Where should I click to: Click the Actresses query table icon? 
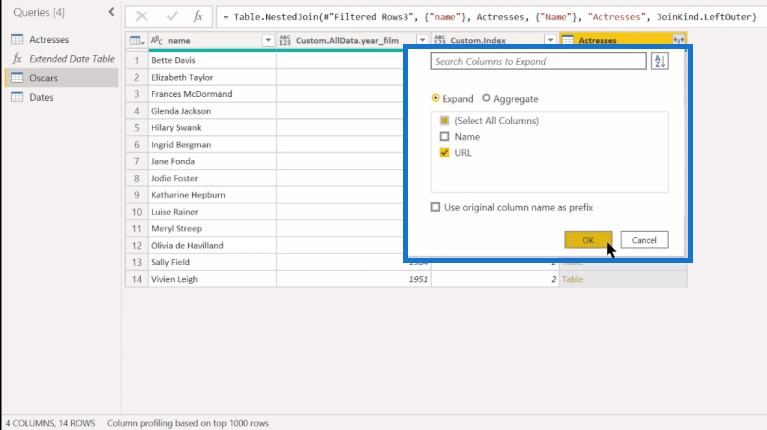coord(17,39)
